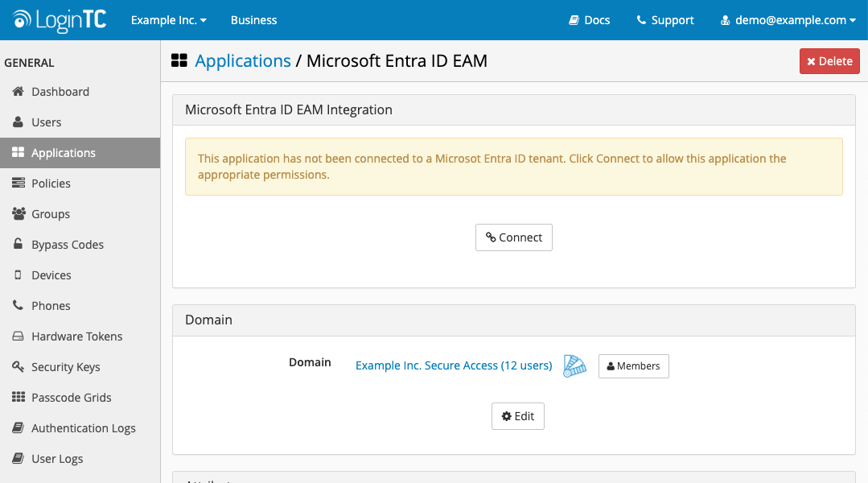The width and height of the screenshot is (868, 483).
Task: Open the Example Inc. organization dropdown
Action: (x=168, y=19)
